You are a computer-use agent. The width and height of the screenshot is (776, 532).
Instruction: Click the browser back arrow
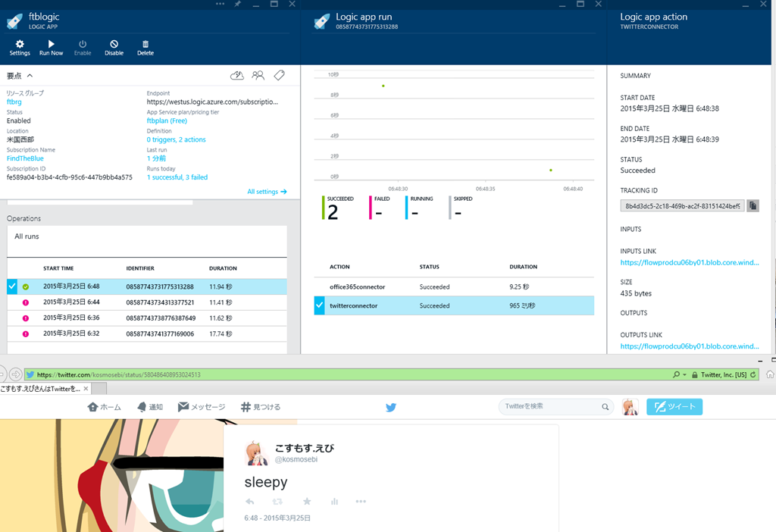2,374
